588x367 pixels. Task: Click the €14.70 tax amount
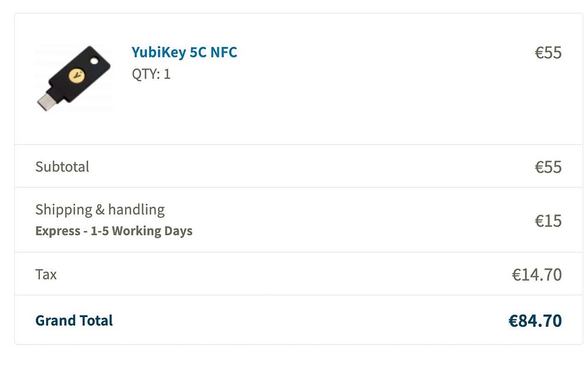click(537, 275)
